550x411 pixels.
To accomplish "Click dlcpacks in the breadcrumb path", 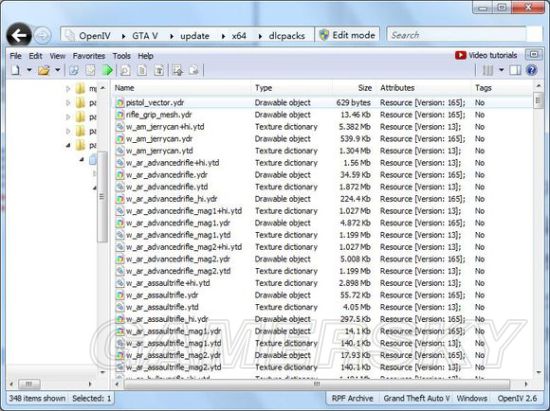I will tap(287, 36).
